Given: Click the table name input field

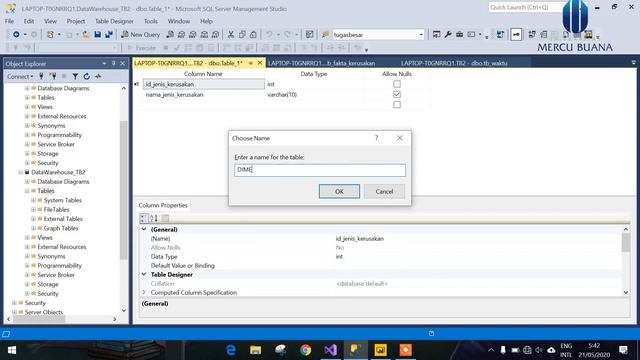Looking at the screenshot, I should click(x=320, y=170).
